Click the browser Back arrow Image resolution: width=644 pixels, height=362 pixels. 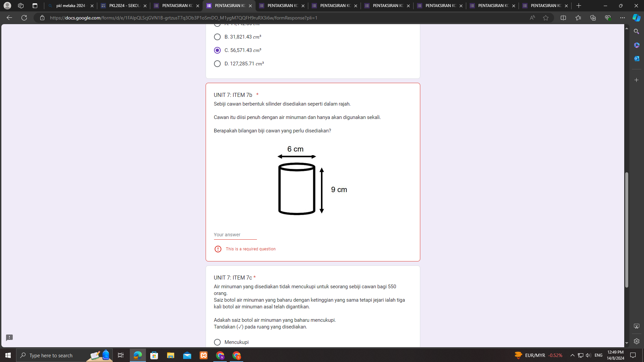click(9, 18)
